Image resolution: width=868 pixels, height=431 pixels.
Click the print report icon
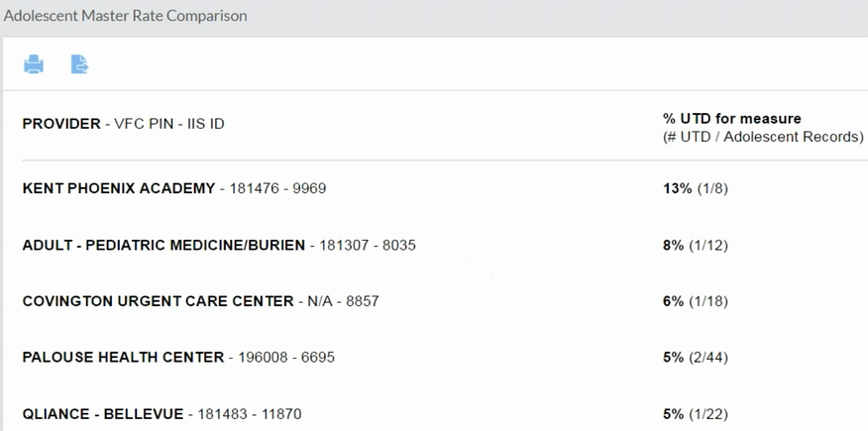(34, 64)
